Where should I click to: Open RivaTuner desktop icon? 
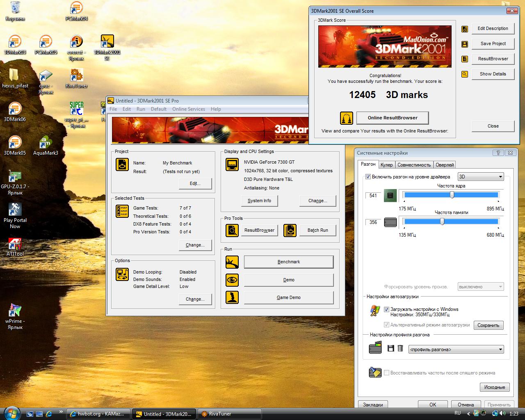click(x=76, y=78)
